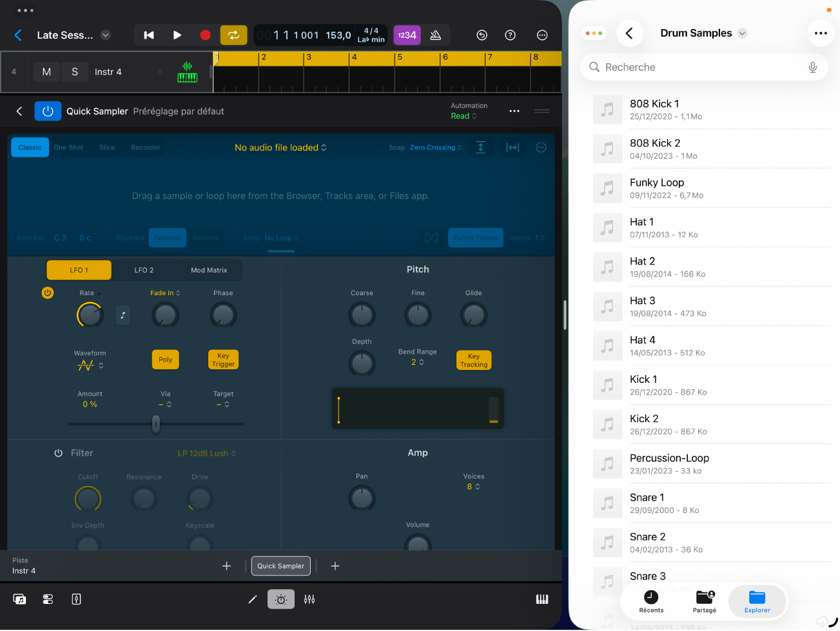Click the Key Tracking button
840x631 pixels.
click(x=474, y=360)
